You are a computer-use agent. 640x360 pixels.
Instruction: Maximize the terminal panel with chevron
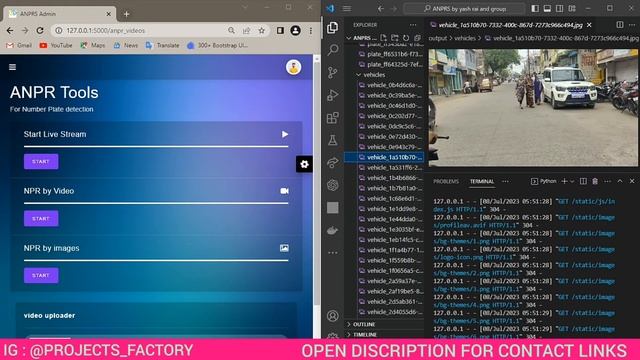click(x=620, y=181)
